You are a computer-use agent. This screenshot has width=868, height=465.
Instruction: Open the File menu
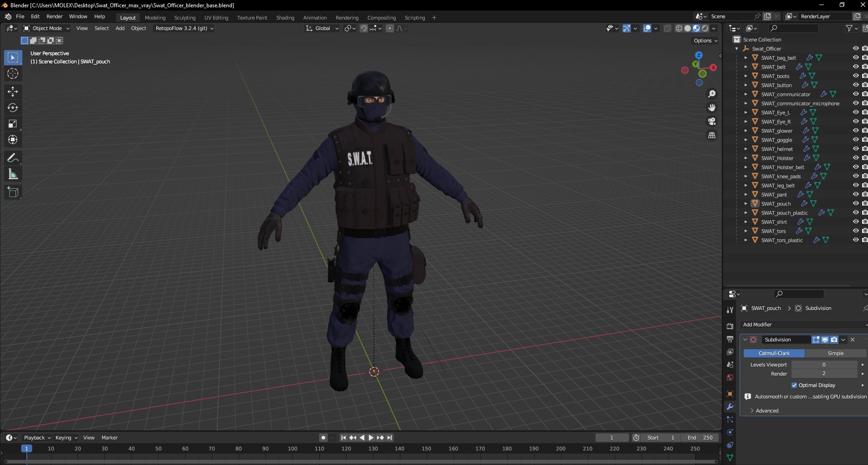(x=20, y=16)
